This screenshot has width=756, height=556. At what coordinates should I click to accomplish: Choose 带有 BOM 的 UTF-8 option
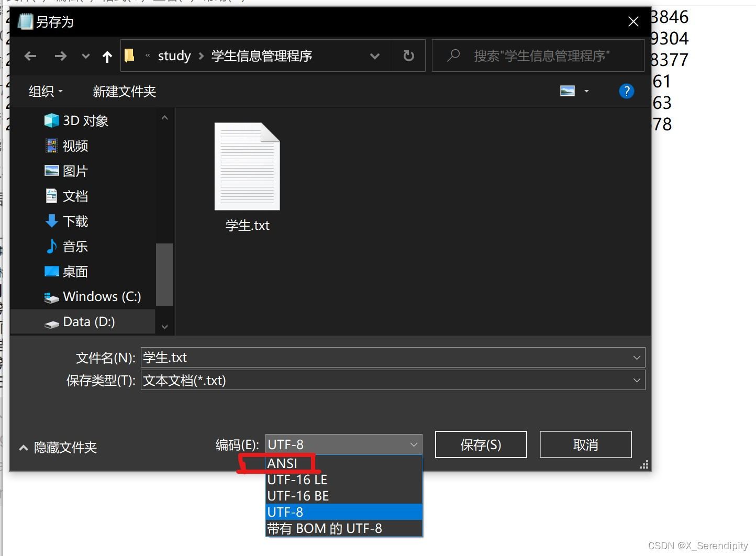[x=344, y=528]
